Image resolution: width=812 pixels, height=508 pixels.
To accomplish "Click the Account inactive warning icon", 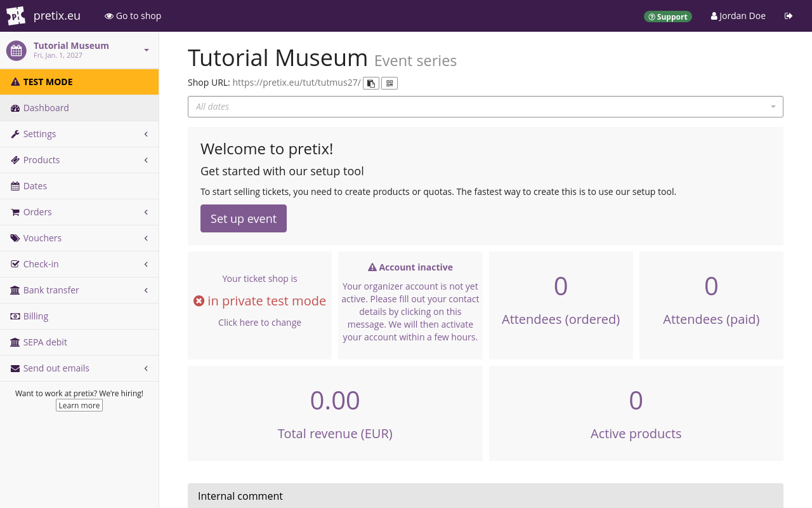I will pyautogui.click(x=372, y=267).
